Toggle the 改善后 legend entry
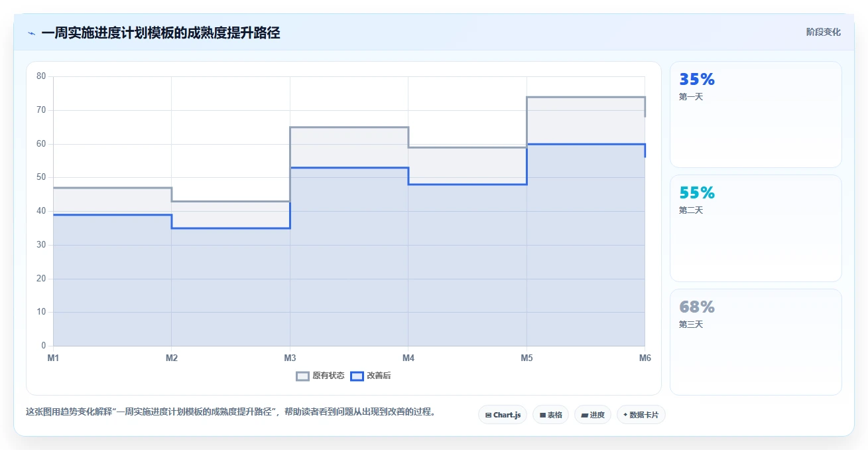 point(371,376)
